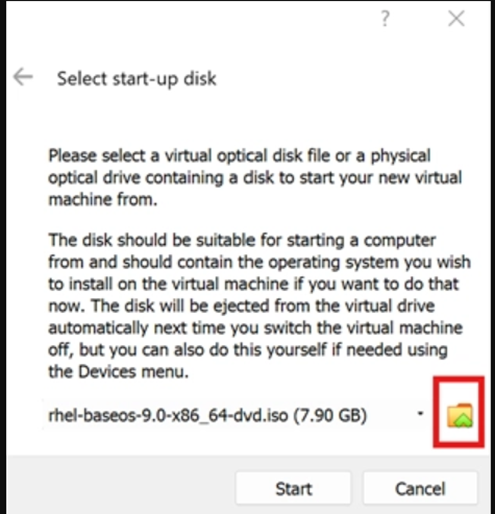The width and height of the screenshot is (495, 514).
Task: Click the "(7.90 GB)" size label in disk selector
Action: pos(330,415)
